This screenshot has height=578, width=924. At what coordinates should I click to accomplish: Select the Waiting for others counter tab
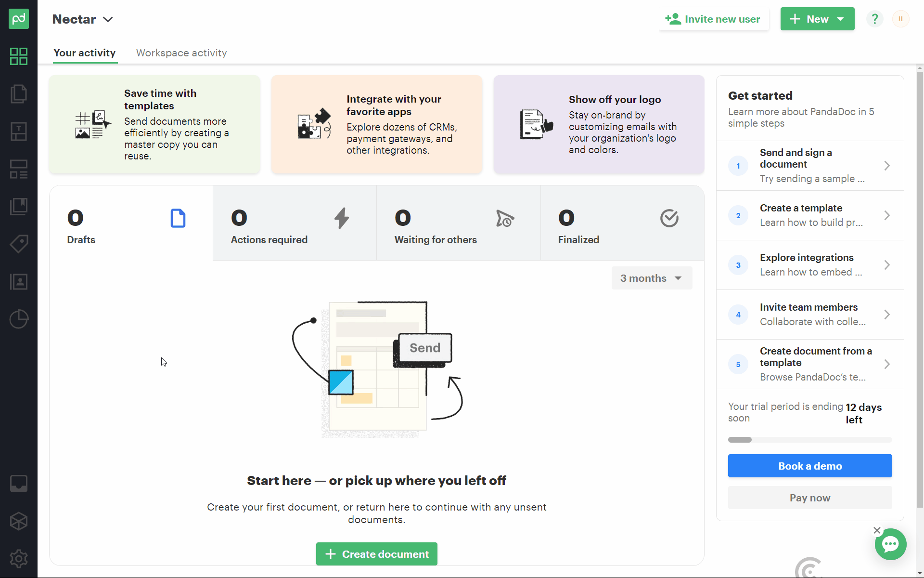[x=459, y=223]
